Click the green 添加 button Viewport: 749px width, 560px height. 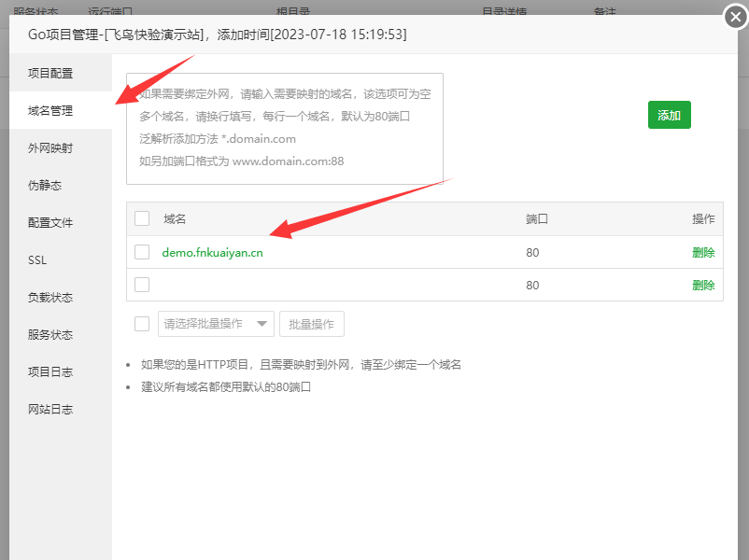(x=669, y=115)
